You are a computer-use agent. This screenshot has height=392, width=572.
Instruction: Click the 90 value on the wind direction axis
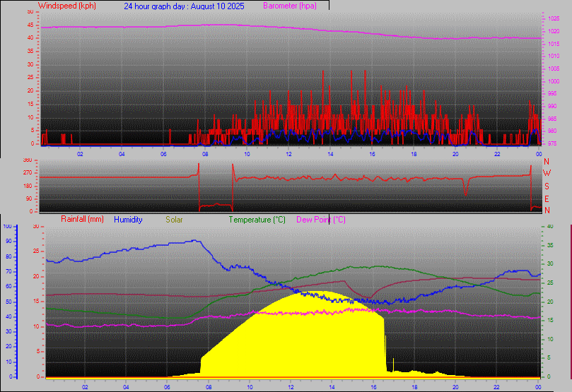(29, 198)
